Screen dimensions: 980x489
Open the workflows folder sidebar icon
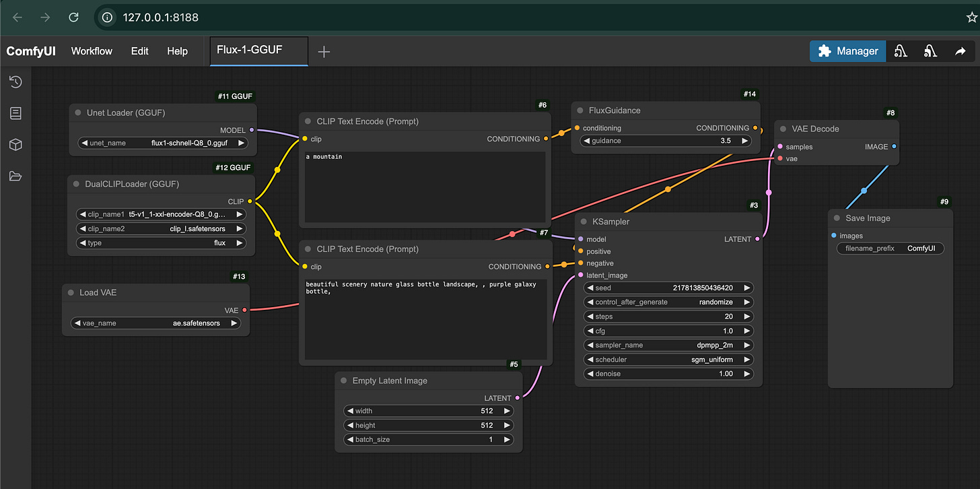(x=15, y=176)
